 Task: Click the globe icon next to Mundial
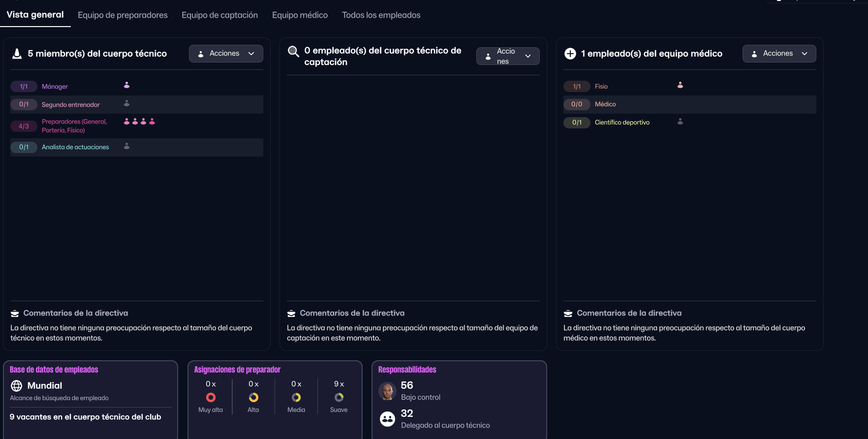pyautogui.click(x=17, y=386)
